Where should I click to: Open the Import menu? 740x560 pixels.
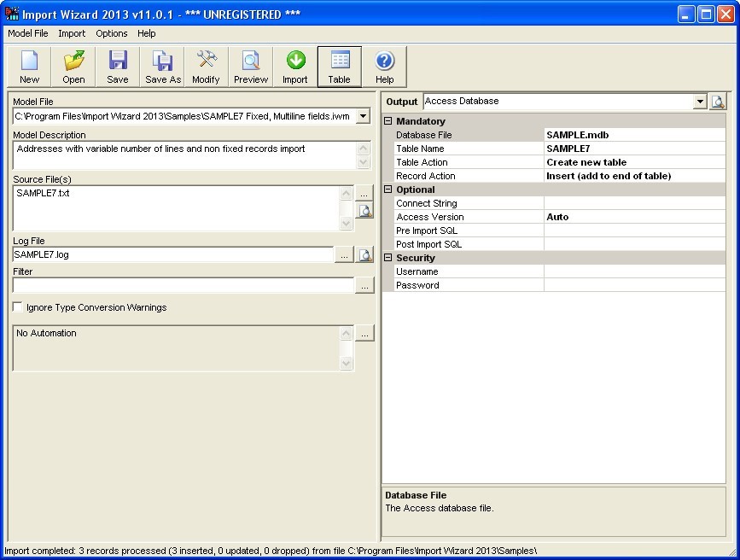tap(72, 33)
